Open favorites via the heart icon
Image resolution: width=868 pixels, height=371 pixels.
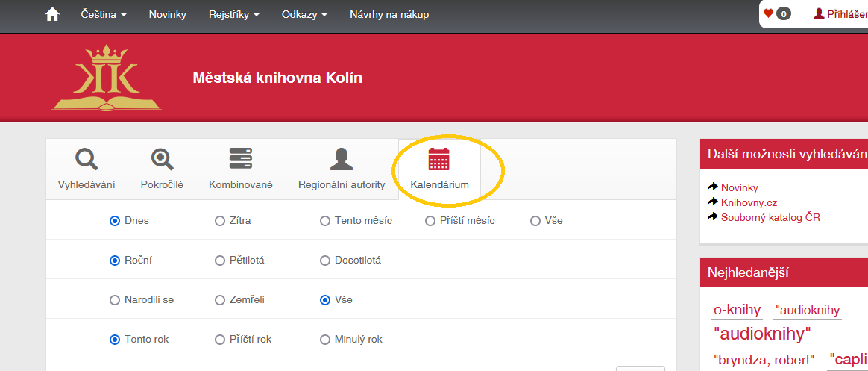768,14
